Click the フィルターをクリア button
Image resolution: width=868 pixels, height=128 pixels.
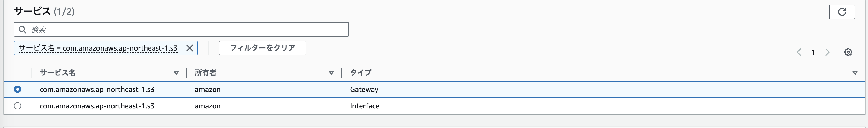coord(262,48)
